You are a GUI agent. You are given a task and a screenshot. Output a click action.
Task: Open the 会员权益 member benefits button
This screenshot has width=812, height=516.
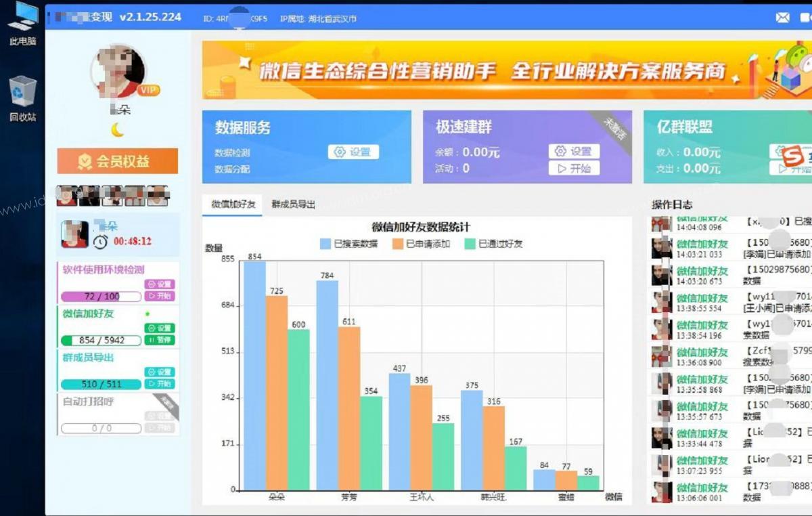tap(118, 161)
